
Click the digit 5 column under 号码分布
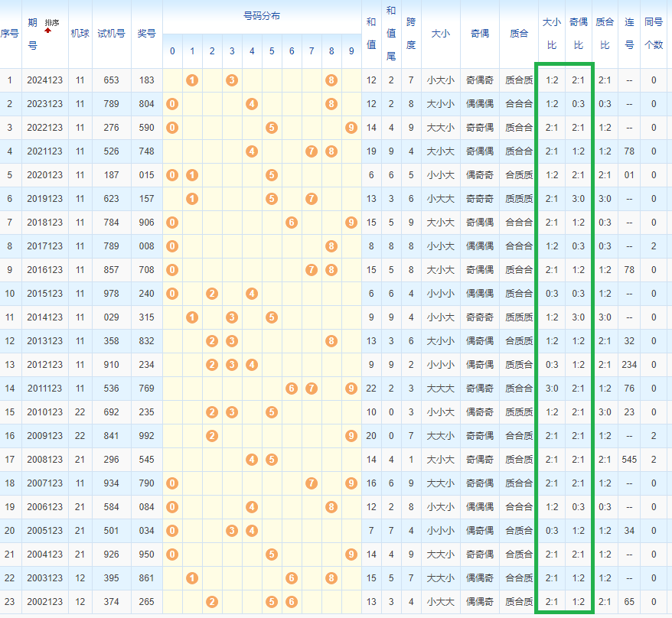pos(272,51)
